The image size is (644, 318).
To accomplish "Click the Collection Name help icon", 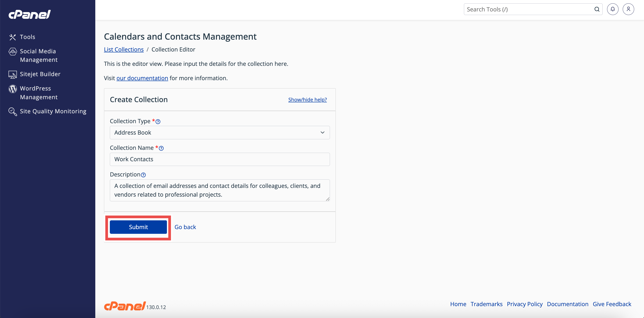I will (x=161, y=148).
